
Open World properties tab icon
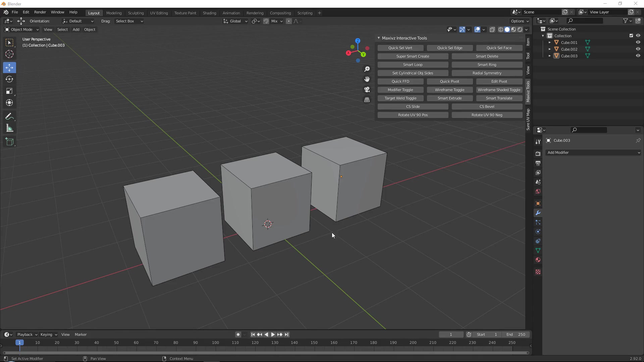[x=538, y=192]
